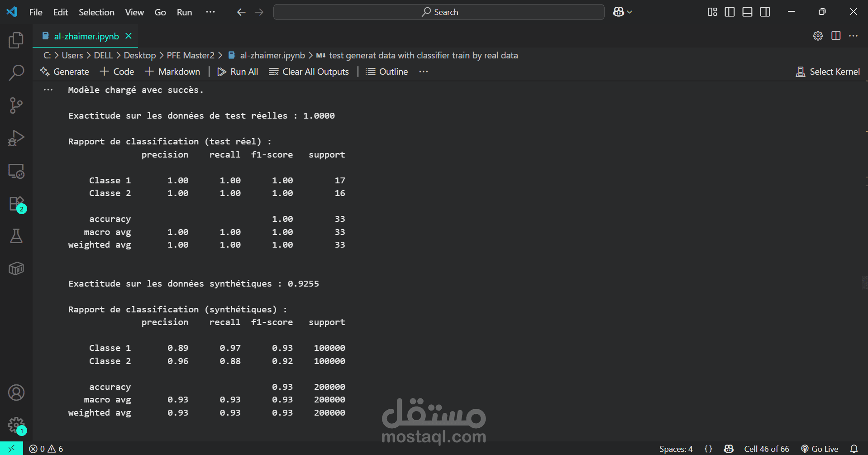Open the Copilot chat icon in title bar
This screenshot has width=868, height=455.
(x=619, y=12)
